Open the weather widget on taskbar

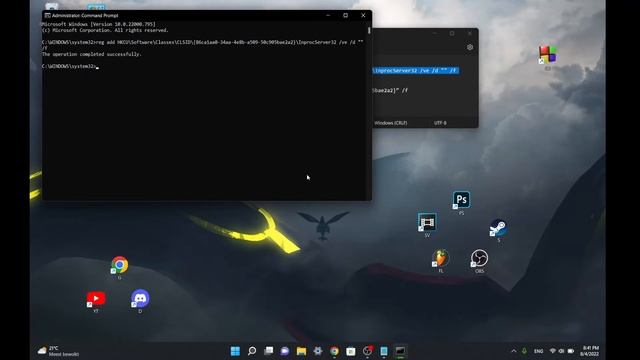pos(58,351)
